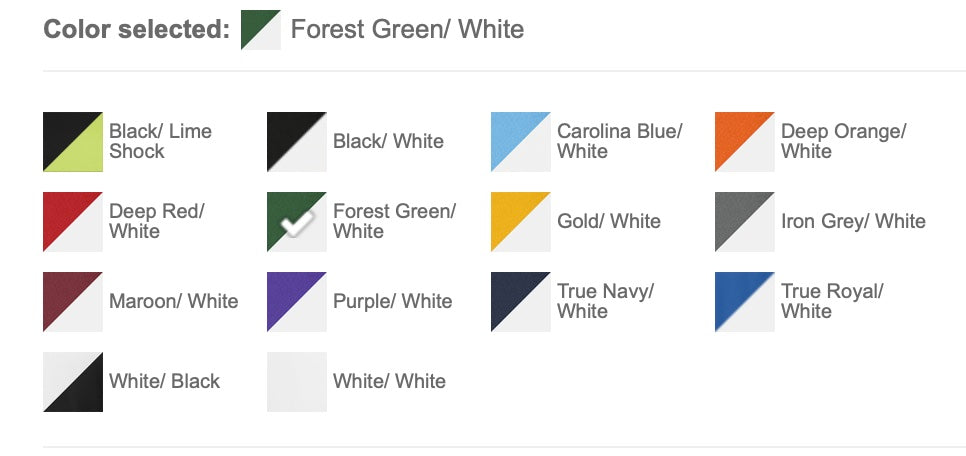This screenshot has width=966, height=456.
Task: Click the "Maroon/ White" text label
Action: [x=173, y=301]
